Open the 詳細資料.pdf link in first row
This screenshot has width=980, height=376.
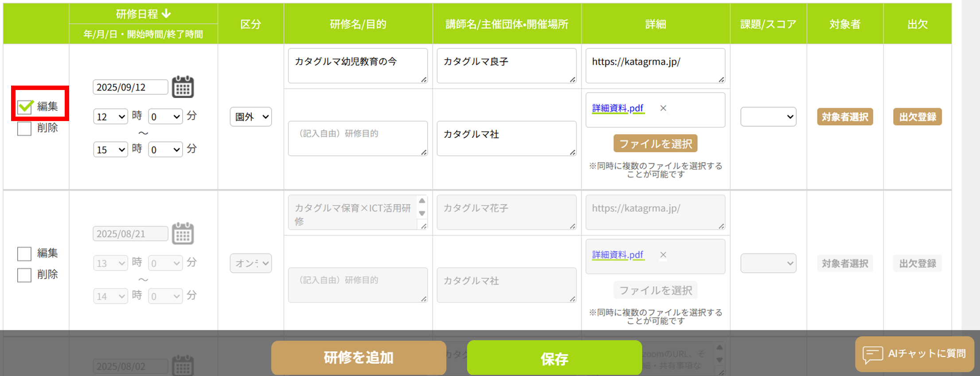pos(617,108)
